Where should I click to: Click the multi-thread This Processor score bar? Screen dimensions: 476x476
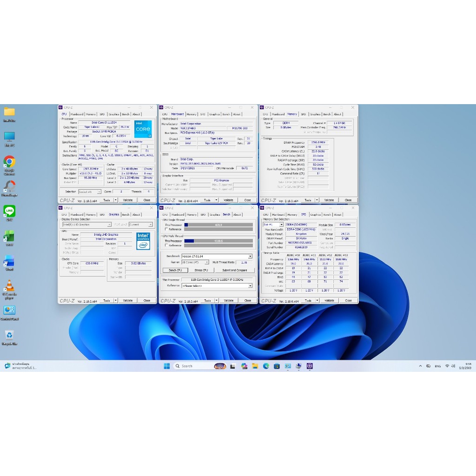click(x=218, y=241)
